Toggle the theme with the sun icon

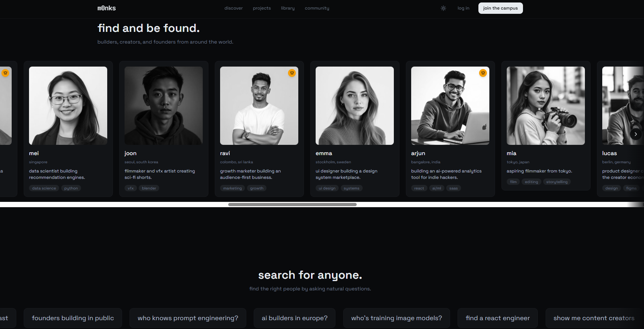click(x=443, y=8)
